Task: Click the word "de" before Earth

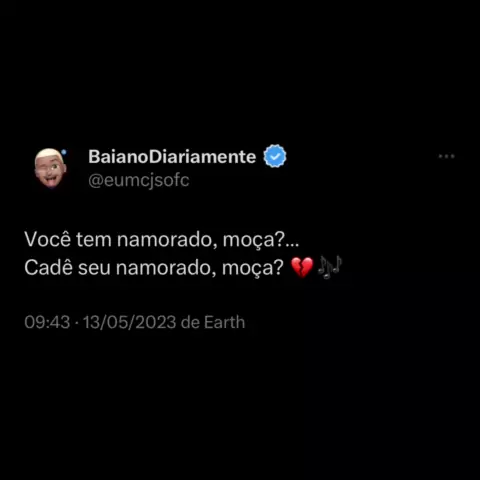Action: point(190,322)
